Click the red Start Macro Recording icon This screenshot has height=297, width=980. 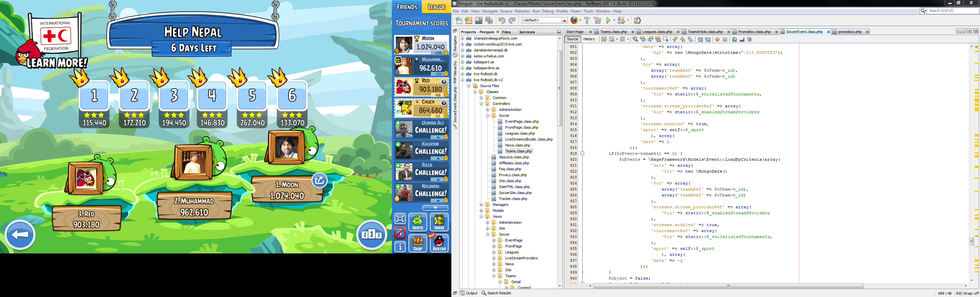pyautogui.click(x=717, y=39)
